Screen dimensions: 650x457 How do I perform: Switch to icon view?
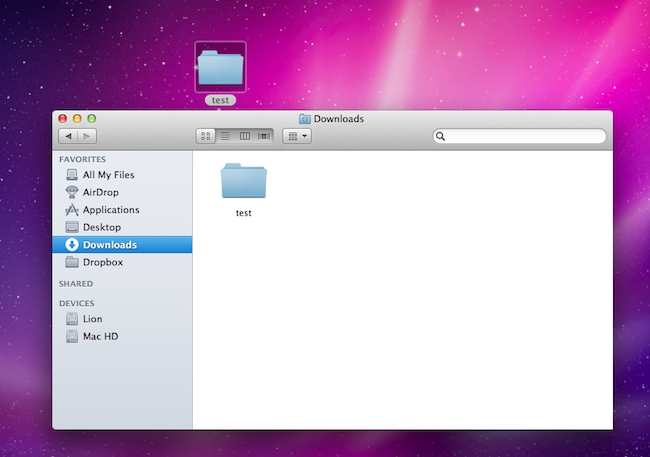pyautogui.click(x=206, y=136)
